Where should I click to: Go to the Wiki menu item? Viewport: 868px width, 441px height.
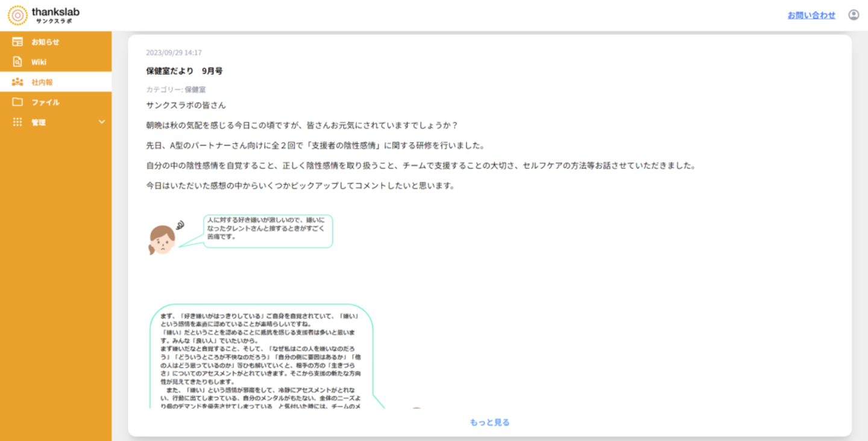(55, 62)
